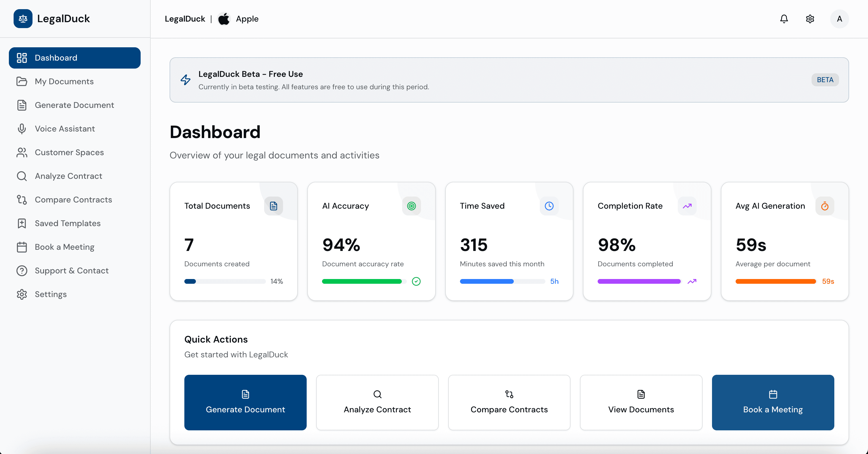Click the Dashboard page heading
Image resolution: width=868 pixels, height=454 pixels.
pos(215,132)
